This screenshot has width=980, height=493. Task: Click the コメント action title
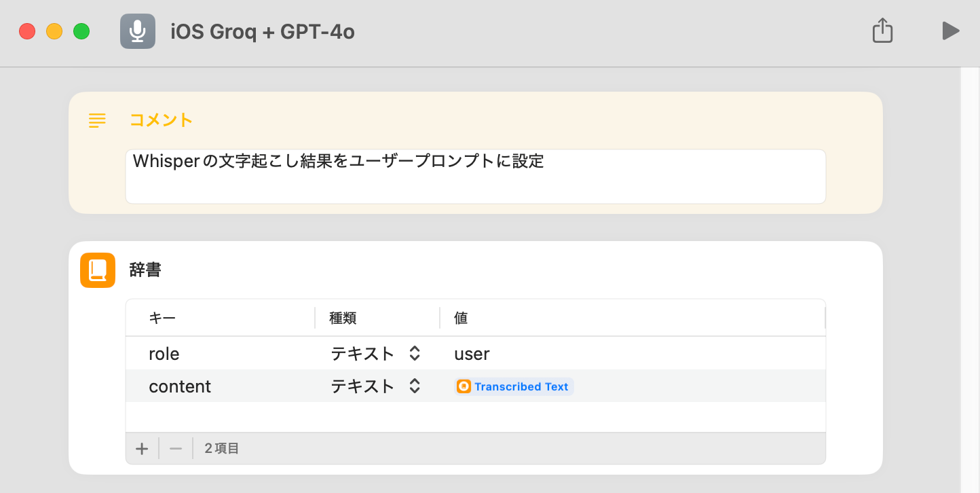point(162,120)
